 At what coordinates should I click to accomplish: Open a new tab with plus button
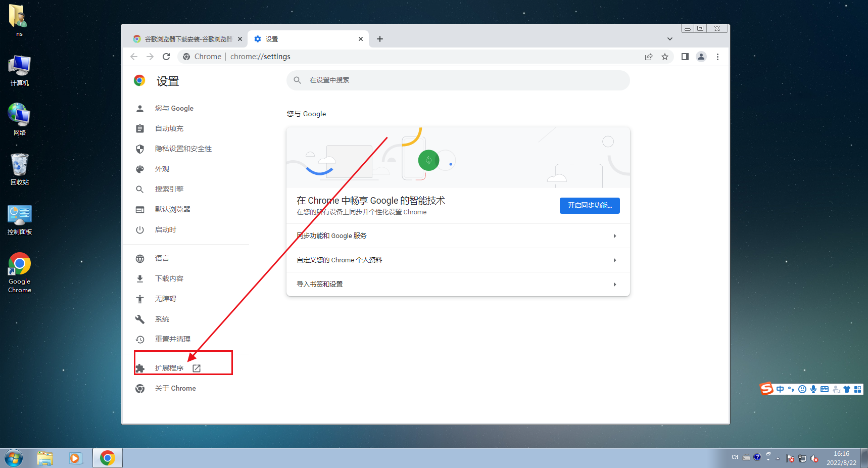380,39
